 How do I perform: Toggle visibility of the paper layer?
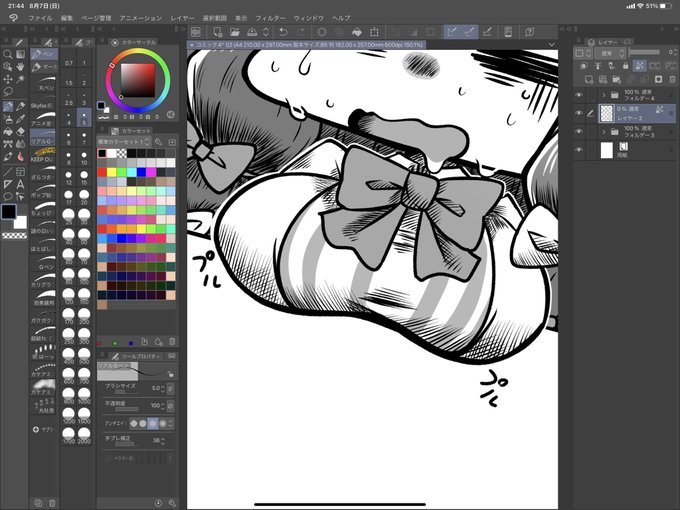click(579, 150)
